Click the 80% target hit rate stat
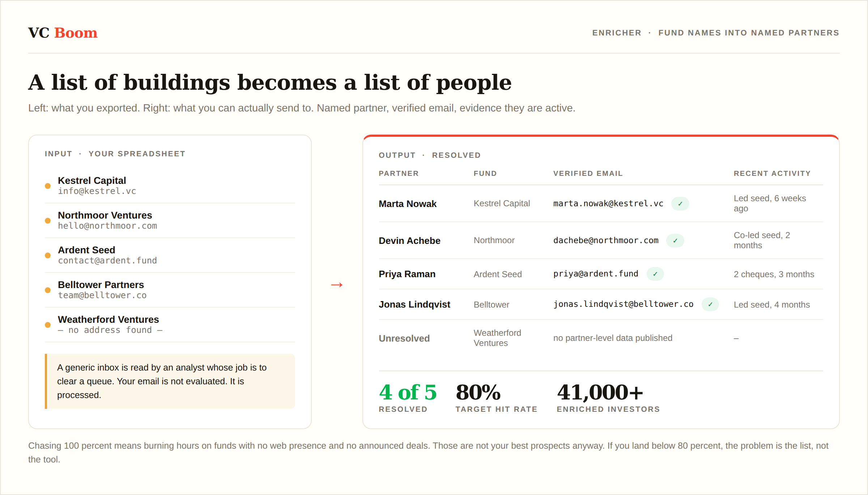Viewport: 868px width, 495px height. [496, 398]
